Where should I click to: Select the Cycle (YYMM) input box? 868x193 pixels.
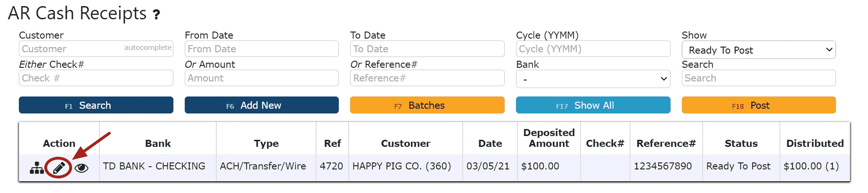tap(593, 49)
